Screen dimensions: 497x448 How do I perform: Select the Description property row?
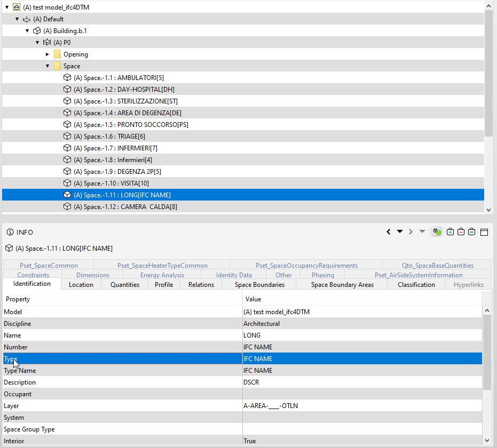coord(243,382)
